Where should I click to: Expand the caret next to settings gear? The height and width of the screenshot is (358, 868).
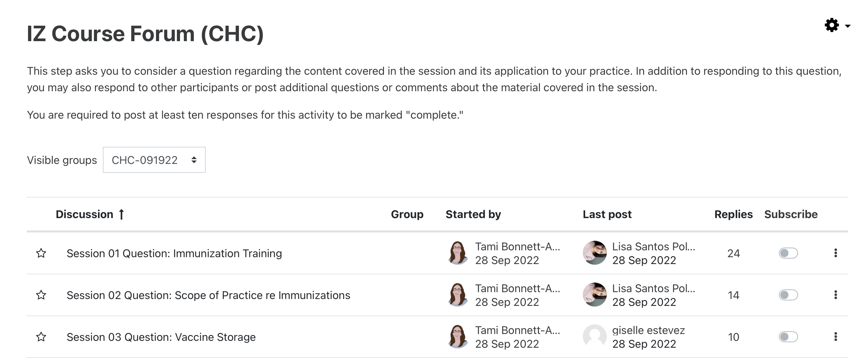(848, 26)
